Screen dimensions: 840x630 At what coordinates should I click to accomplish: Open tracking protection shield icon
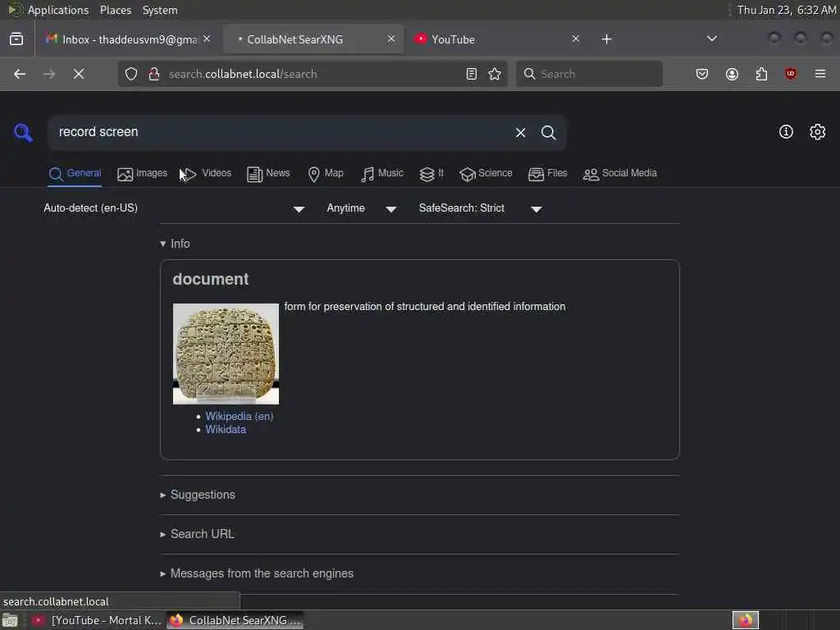click(131, 74)
